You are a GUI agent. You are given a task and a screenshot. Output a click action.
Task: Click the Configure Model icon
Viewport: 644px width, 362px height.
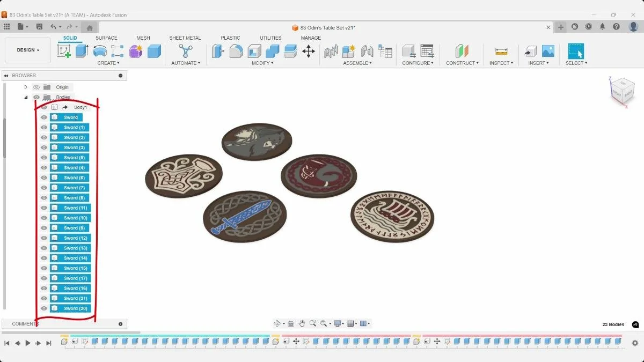tap(409, 51)
